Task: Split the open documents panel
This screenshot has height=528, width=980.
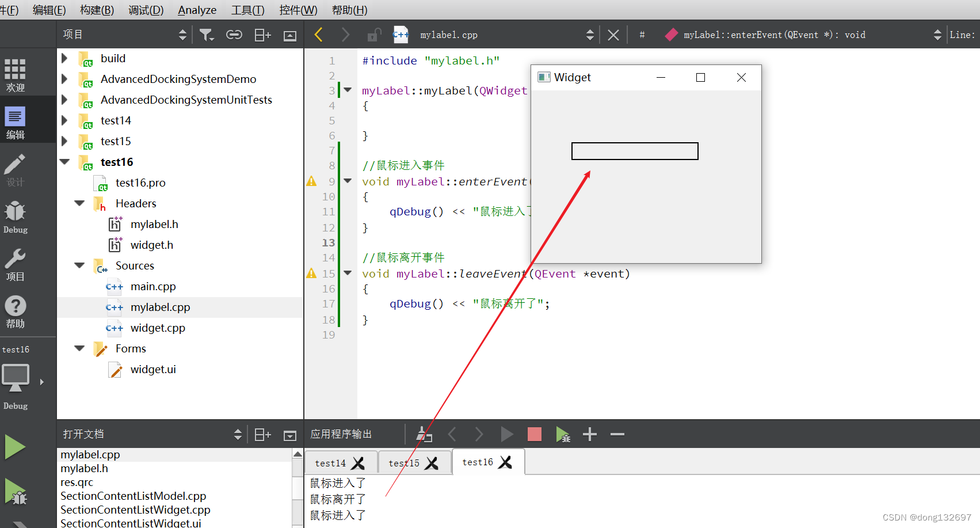Action: (262, 435)
